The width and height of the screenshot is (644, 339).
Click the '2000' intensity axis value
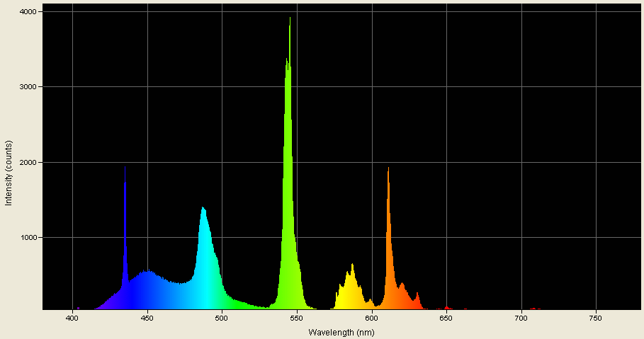pyautogui.click(x=28, y=163)
